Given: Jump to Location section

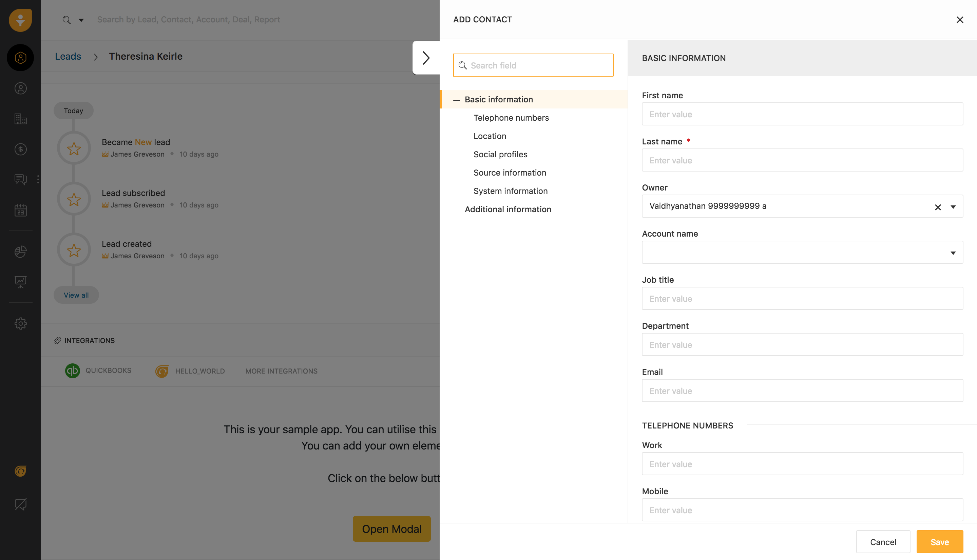Looking at the screenshot, I should (x=490, y=136).
